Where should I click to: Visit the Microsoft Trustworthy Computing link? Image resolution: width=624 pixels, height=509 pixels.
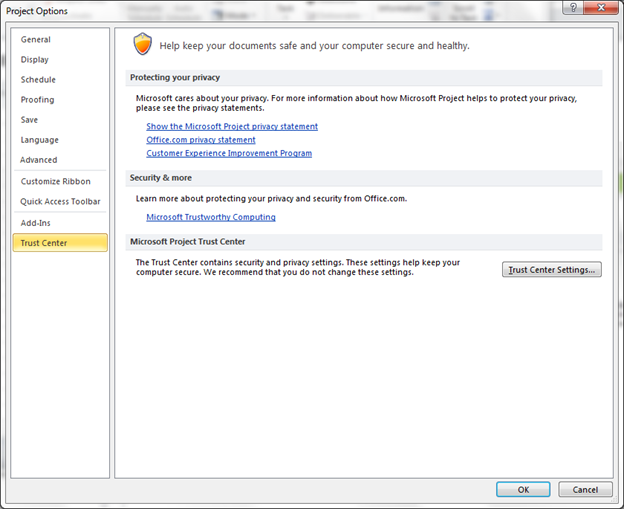coord(211,217)
